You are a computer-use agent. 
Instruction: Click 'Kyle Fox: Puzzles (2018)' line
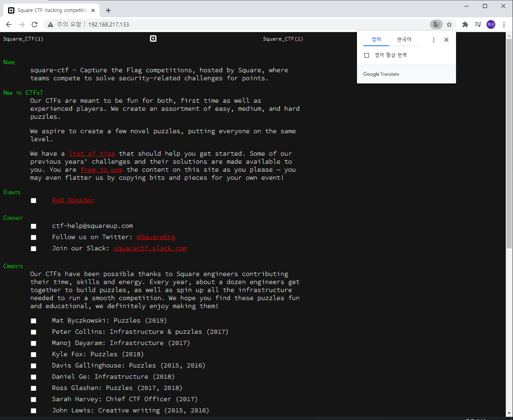click(98, 354)
